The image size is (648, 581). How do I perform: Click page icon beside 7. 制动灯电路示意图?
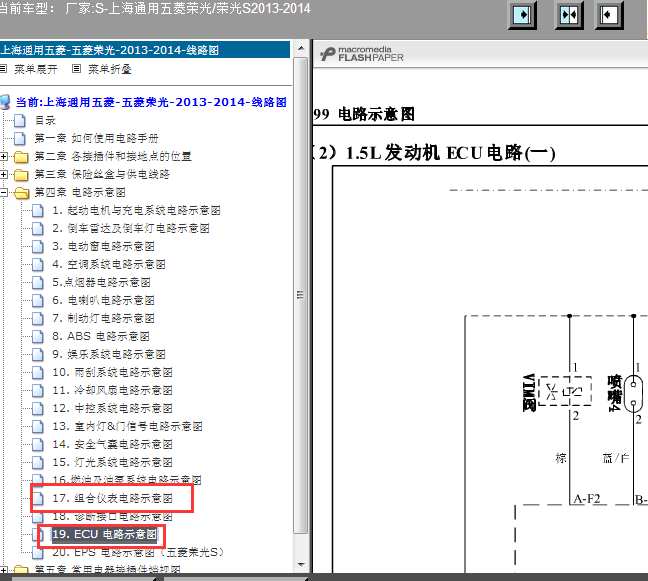click(38, 318)
